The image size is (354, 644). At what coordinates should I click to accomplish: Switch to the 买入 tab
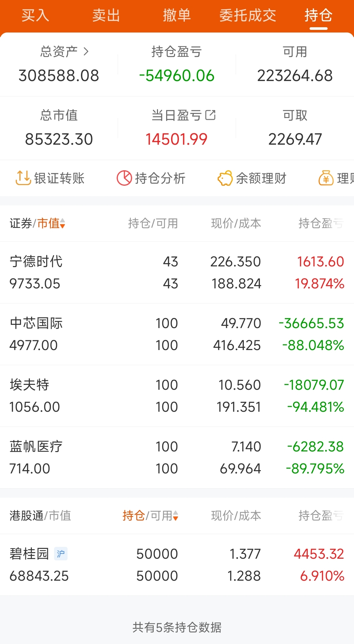point(35,15)
